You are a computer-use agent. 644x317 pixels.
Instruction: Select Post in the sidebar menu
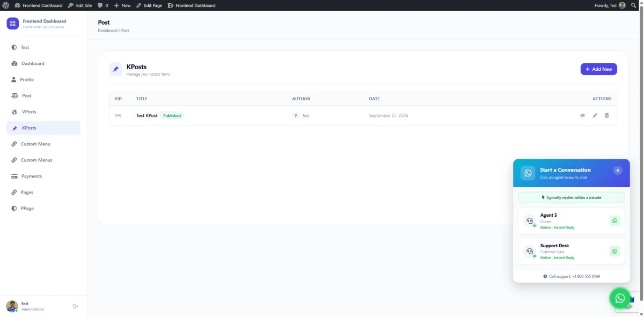pyautogui.click(x=43, y=95)
